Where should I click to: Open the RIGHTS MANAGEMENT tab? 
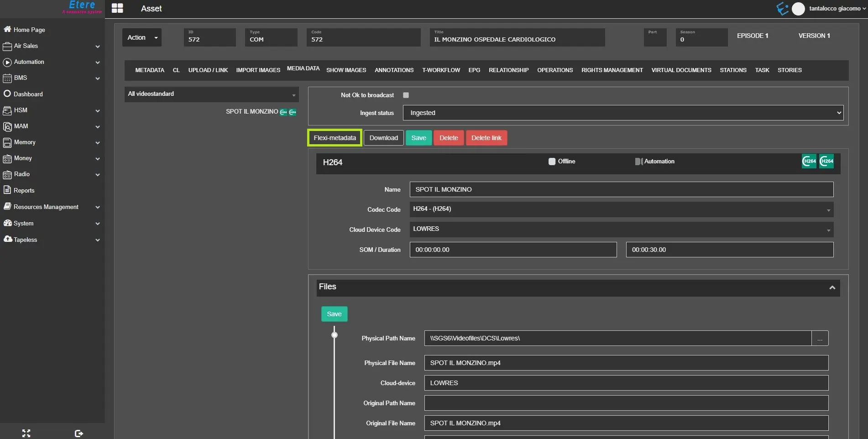(x=612, y=70)
